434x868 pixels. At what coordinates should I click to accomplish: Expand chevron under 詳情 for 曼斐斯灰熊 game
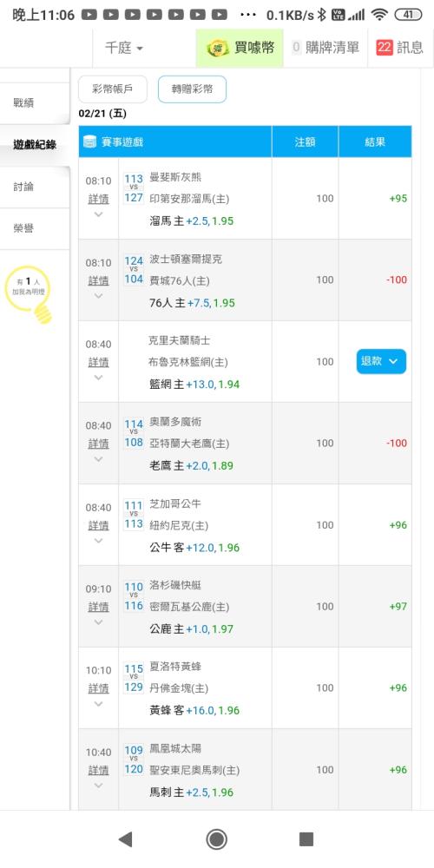(98, 214)
